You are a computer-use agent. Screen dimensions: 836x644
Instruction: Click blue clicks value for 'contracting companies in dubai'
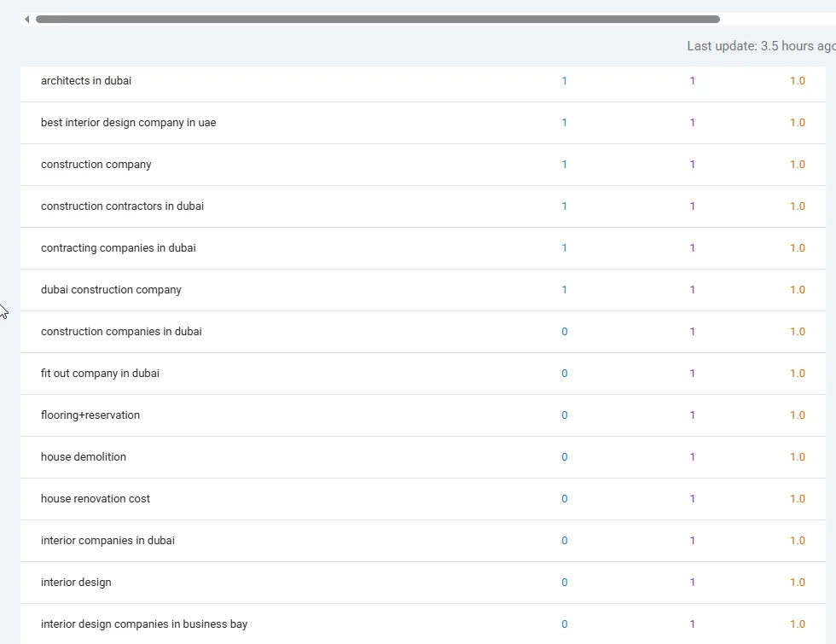564,248
